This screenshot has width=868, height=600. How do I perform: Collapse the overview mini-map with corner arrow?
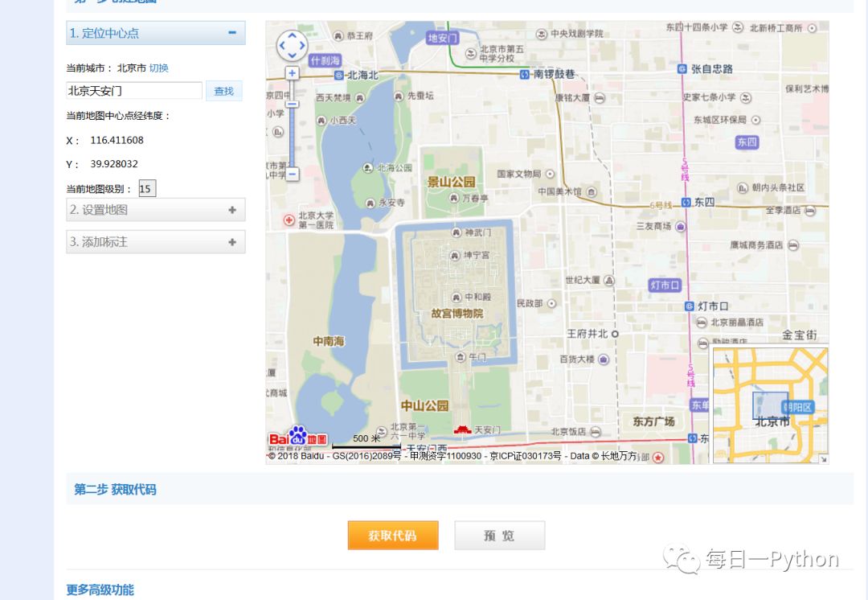pos(824,458)
